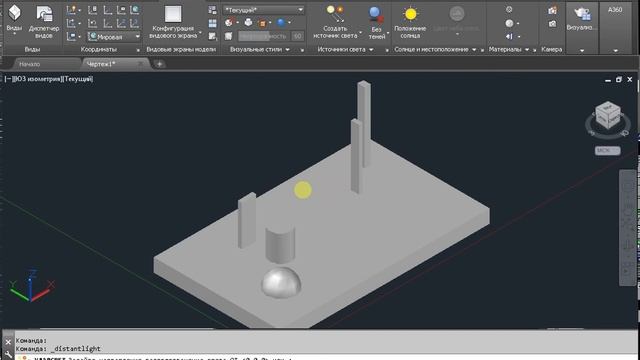Screen dimensions: 640x360
Task: Click the Видовые экраны модели panel label
Action: tap(181, 49)
